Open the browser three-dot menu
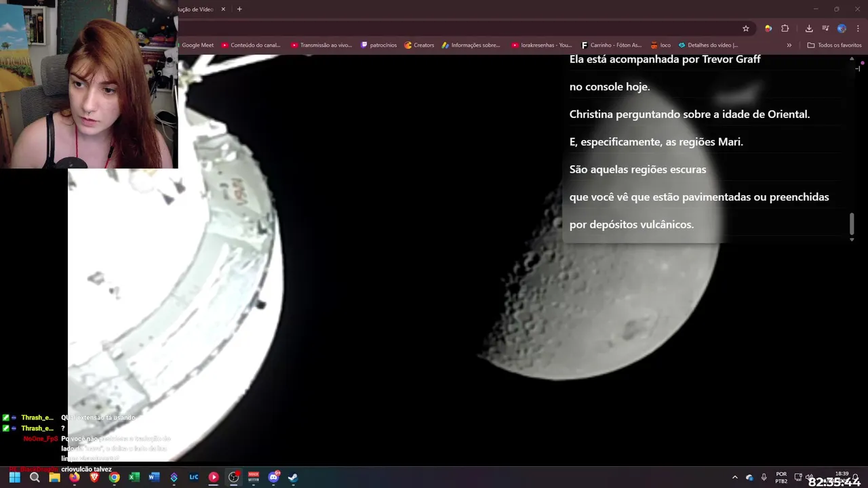The height and width of the screenshot is (488, 868). 858,28
